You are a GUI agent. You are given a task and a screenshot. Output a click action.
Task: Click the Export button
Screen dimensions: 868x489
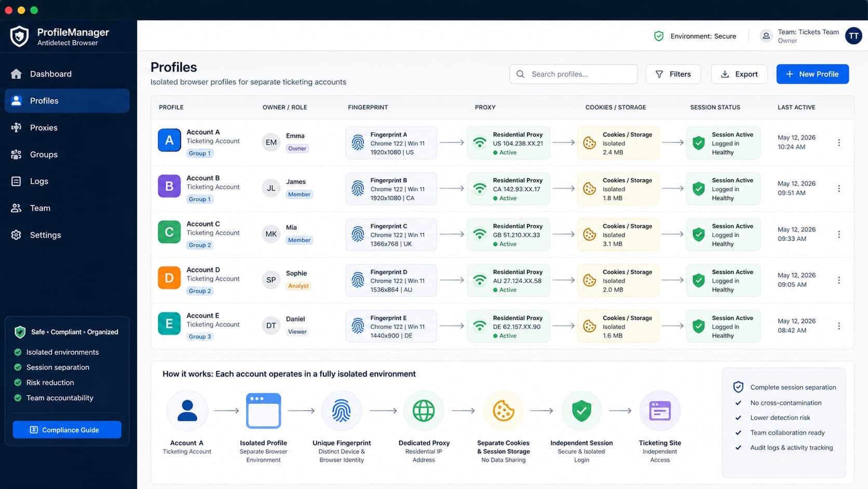739,74
